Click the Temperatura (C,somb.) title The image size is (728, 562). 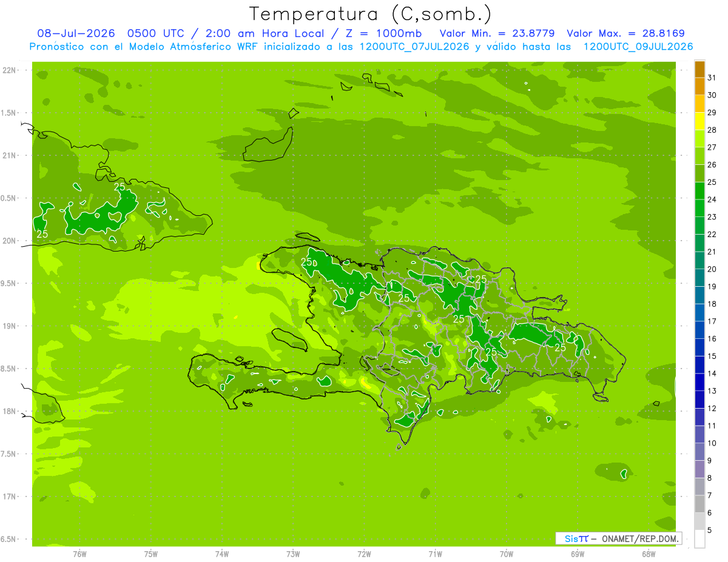click(x=371, y=13)
